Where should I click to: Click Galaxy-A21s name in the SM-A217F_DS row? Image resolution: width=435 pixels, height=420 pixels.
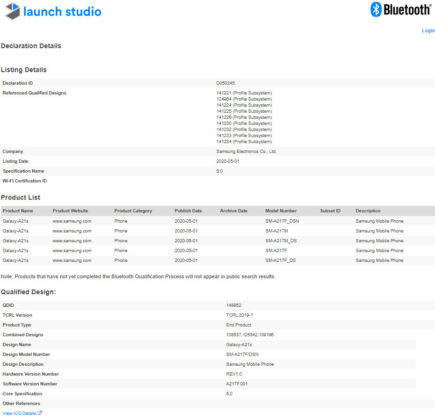(15, 260)
